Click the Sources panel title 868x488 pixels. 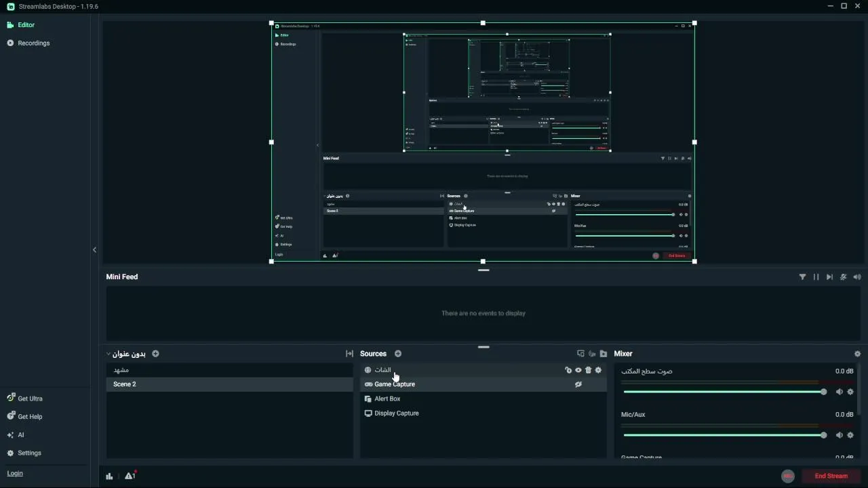[373, 354]
